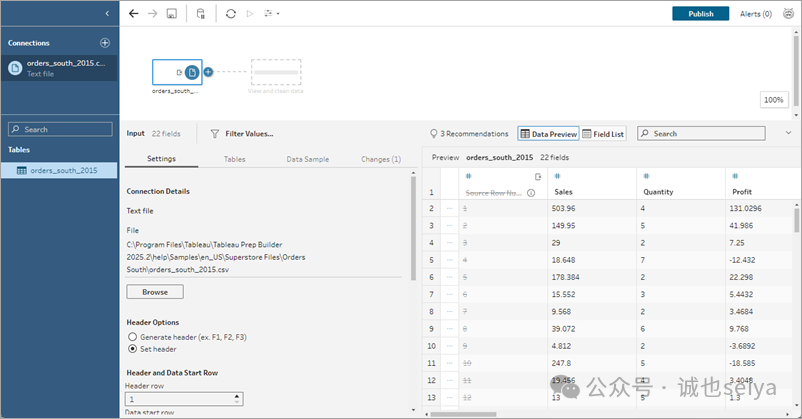Viewport: 802px width, 419px height.
Task: Open the Tables tab
Action: tap(234, 159)
